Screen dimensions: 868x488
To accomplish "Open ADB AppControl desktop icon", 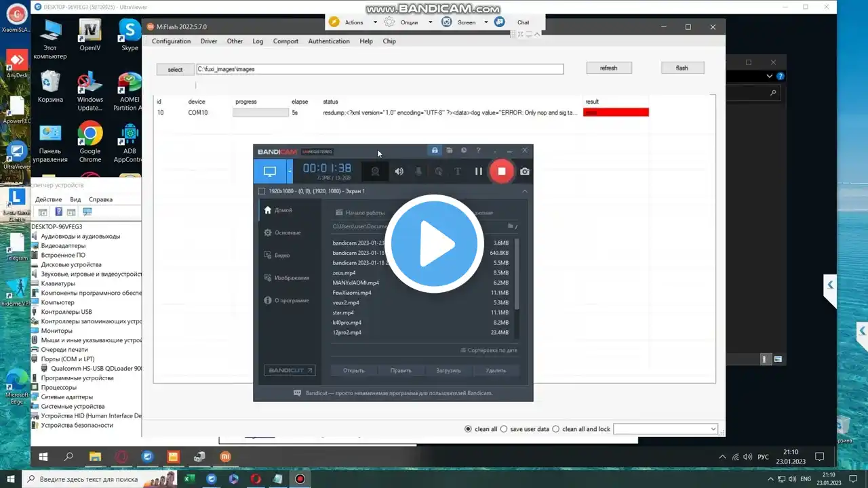I will [x=127, y=142].
